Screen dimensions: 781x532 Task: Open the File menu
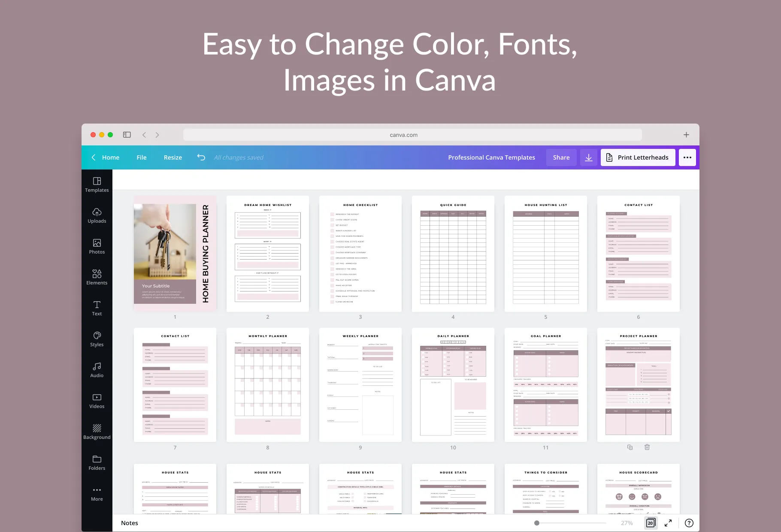click(x=142, y=157)
